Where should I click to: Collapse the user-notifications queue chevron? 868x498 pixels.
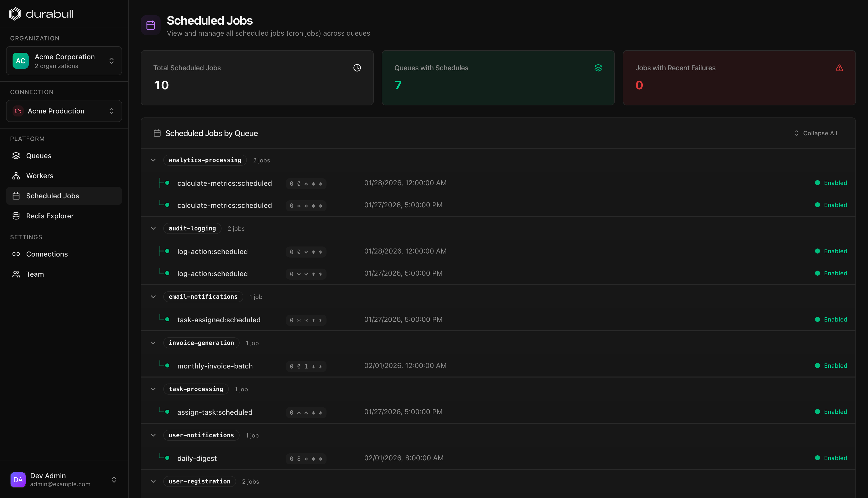click(153, 435)
